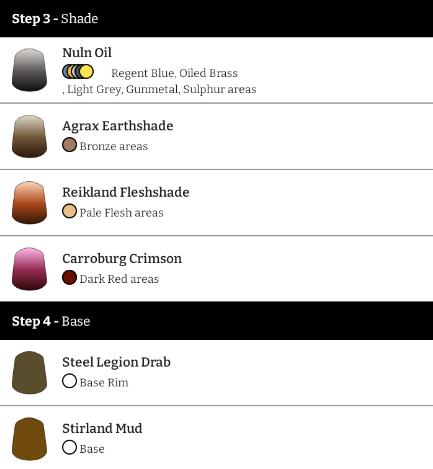
Task: Select the Reikland Fleshshade paint pot icon
Action: click(29, 203)
